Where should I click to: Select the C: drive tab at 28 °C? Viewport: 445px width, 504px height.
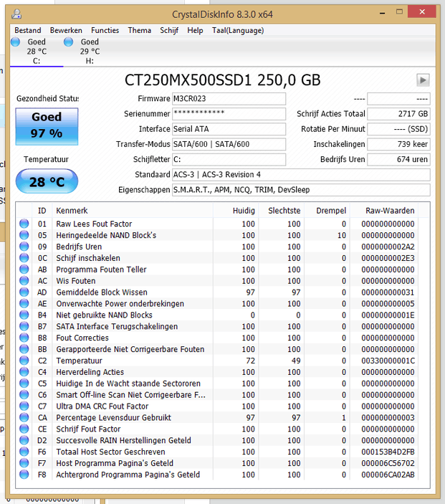pyautogui.click(x=37, y=52)
